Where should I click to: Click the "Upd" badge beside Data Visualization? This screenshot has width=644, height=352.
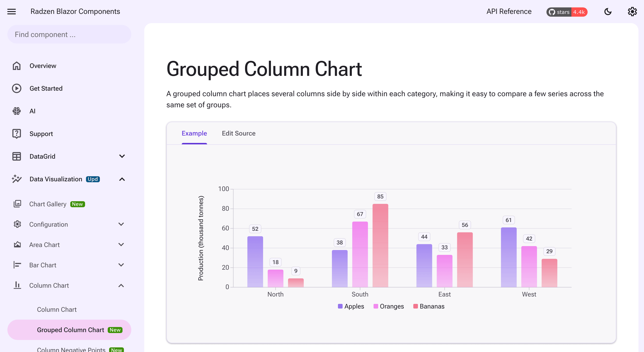coord(93,179)
